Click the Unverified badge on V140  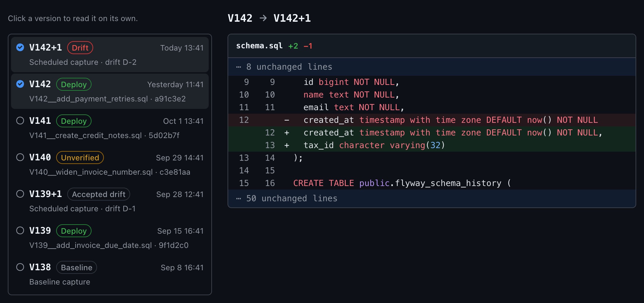click(80, 157)
